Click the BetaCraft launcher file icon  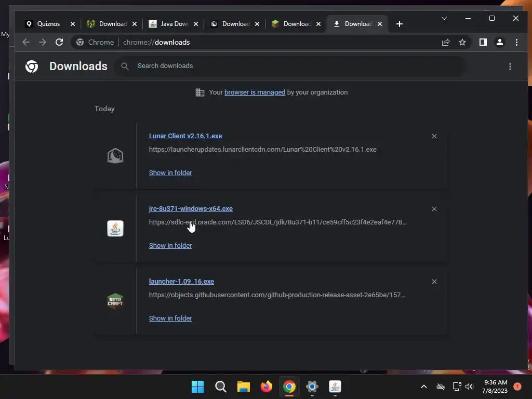point(115,301)
